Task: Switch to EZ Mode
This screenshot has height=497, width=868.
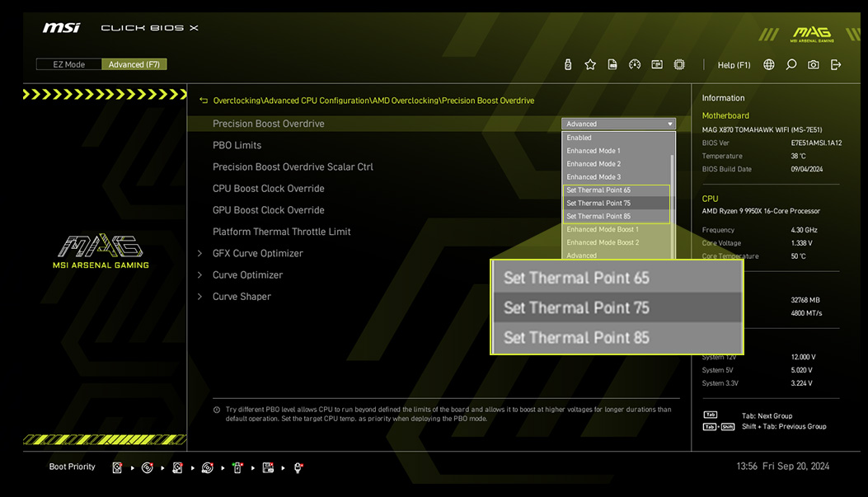Action: click(x=68, y=64)
